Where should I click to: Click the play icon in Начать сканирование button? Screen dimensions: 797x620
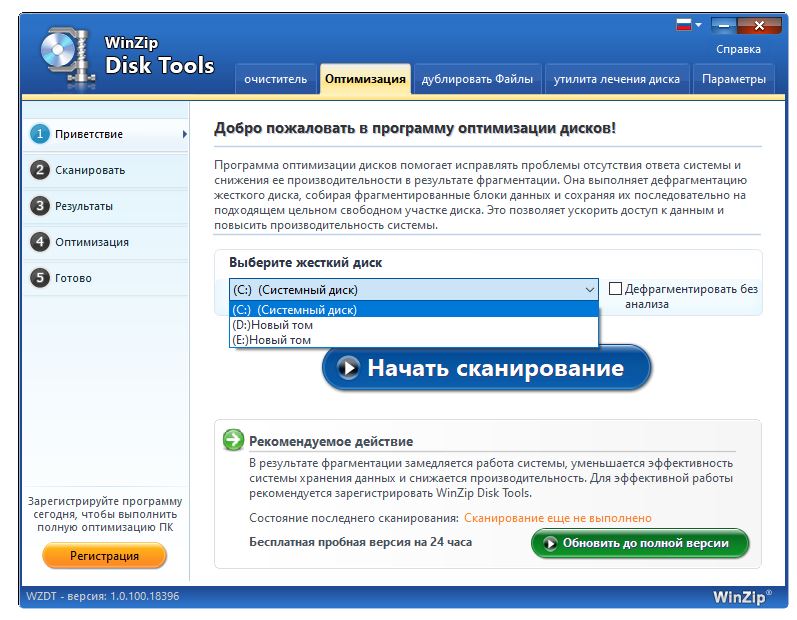pyautogui.click(x=349, y=367)
